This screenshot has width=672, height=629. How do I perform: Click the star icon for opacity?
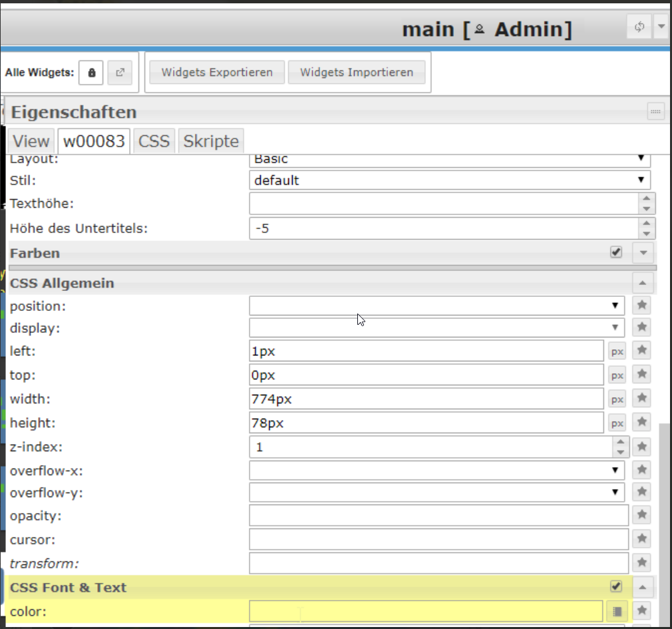[641, 514]
